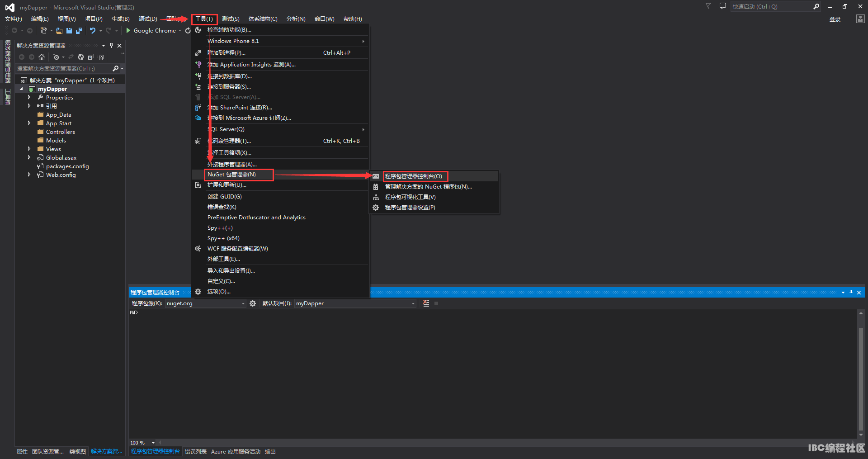Image resolution: width=868 pixels, height=459 pixels.
Task: Click the Home icon in Solution Explorer
Action: [x=42, y=57]
